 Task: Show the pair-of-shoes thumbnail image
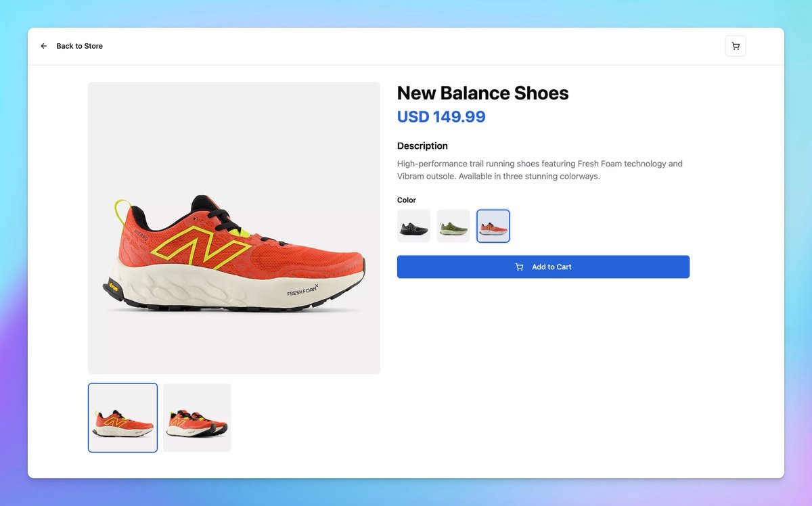point(197,417)
